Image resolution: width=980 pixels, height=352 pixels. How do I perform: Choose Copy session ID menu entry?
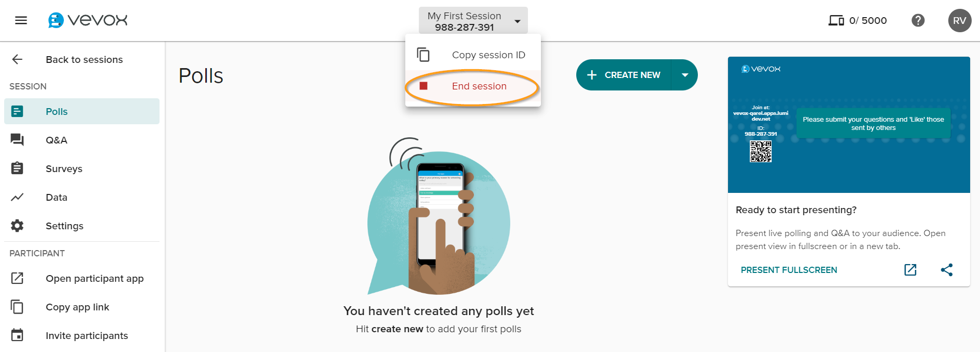pyautogui.click(x=488, y=54)
